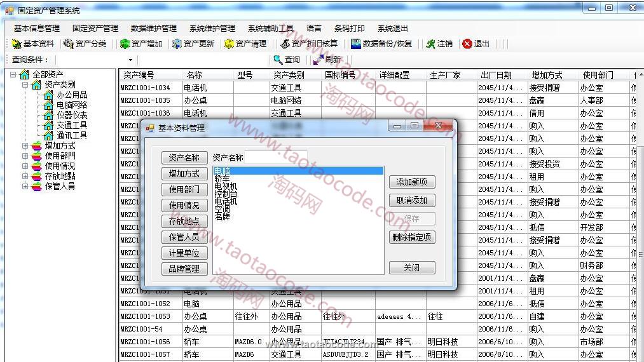Select the 资产更新 toolbar button
Screen dimensions: 644x362
pyautogui.click(x=177, y=44)
